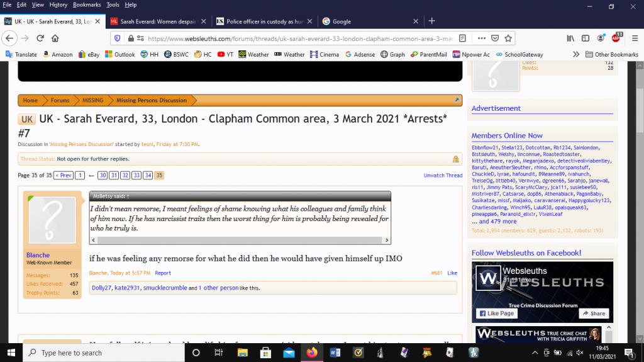Go to page 34 of the thread
Viewport: 644px width, 362px height.
tap(147, 175)
